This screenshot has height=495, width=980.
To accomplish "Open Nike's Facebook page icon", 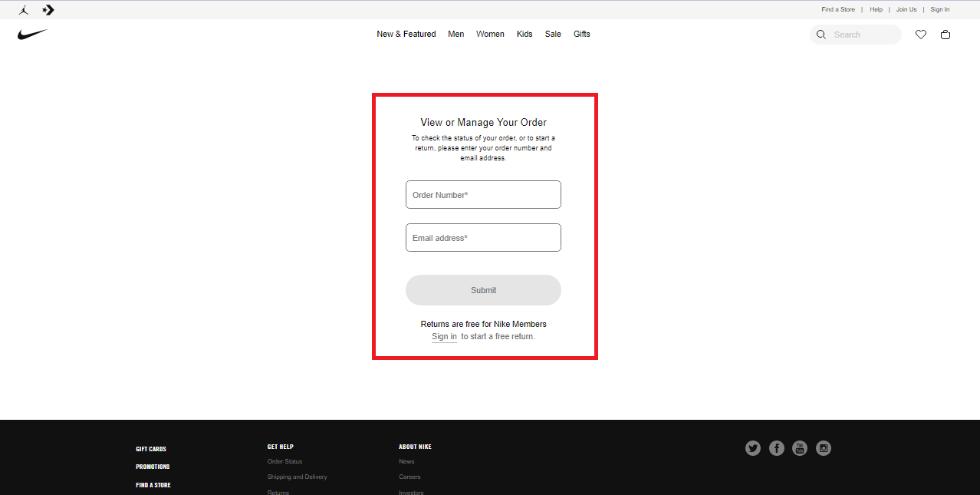I will (777, 448).
